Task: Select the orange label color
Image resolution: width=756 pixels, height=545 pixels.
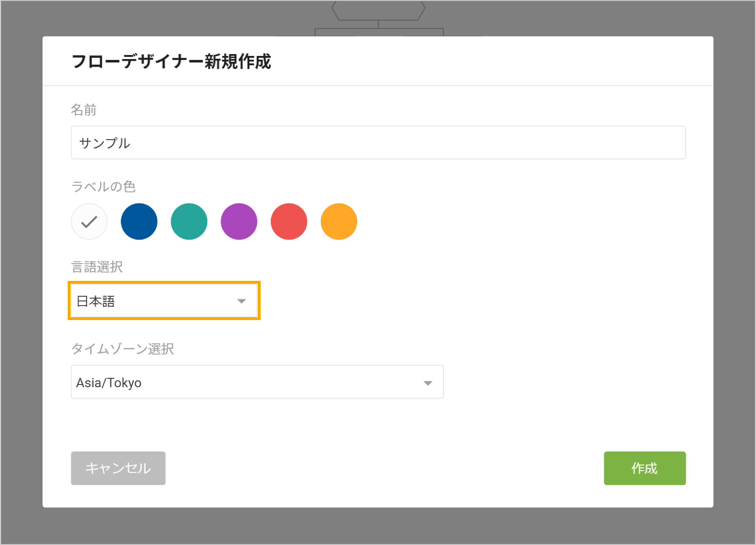Action: click(339, 222)
